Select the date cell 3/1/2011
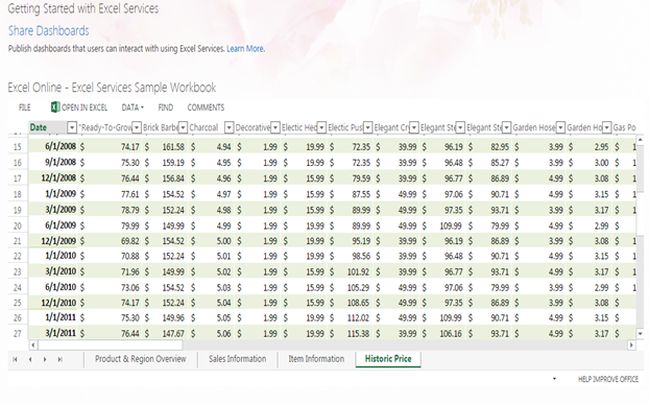Image resolution: width=650 pixels, height=405 pixels. 53,333
